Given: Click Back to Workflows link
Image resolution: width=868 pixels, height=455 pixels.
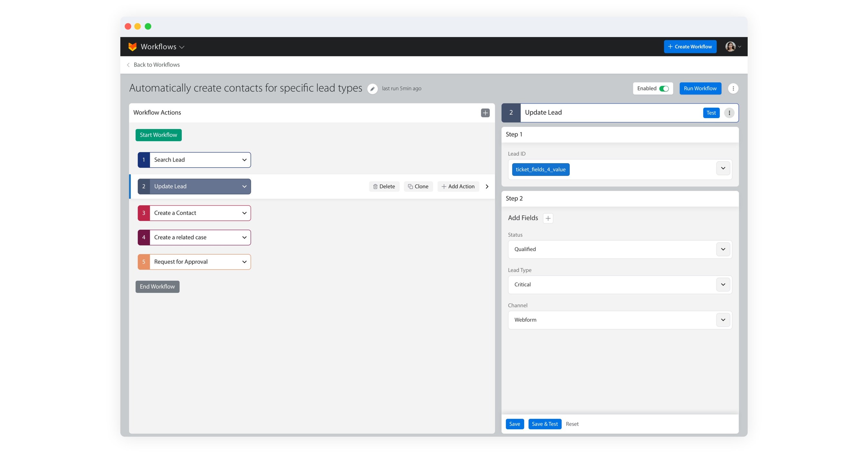Looking at the screenshot, I should point(156,64).
